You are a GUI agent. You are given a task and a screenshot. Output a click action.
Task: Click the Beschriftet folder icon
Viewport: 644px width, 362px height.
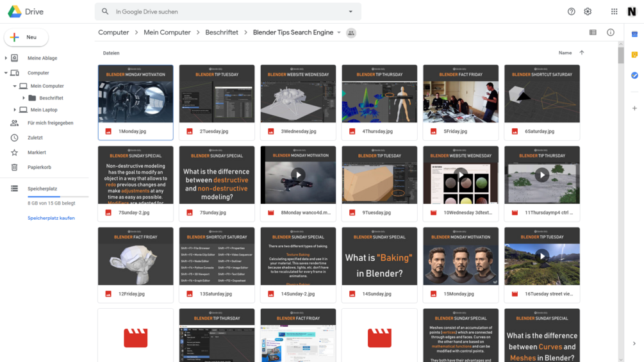[x=32, y=97]
